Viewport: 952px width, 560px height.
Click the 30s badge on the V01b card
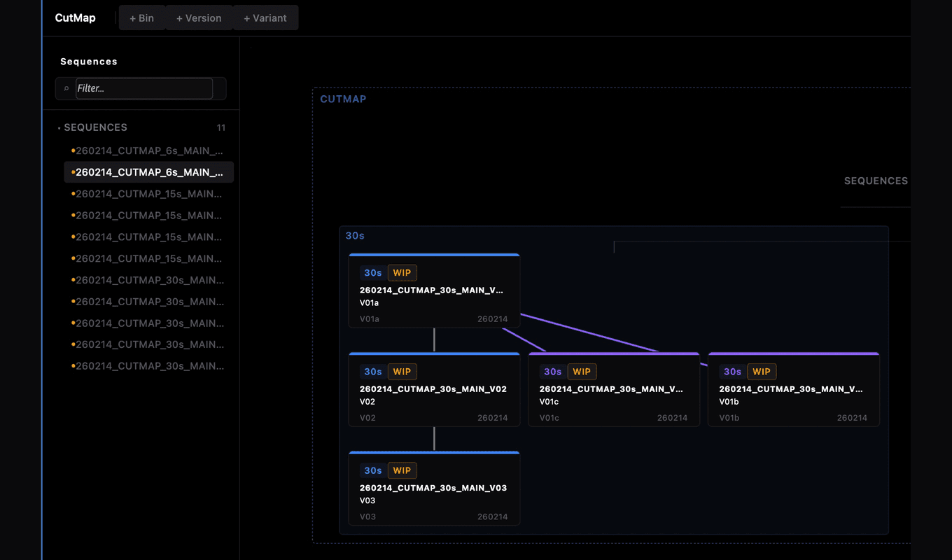(732, 372)
